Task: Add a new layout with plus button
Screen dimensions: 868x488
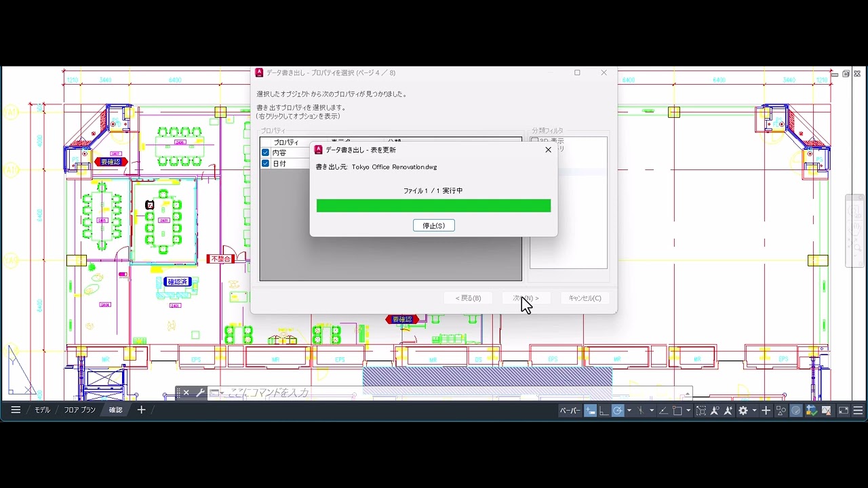Action: pos(141,410)
